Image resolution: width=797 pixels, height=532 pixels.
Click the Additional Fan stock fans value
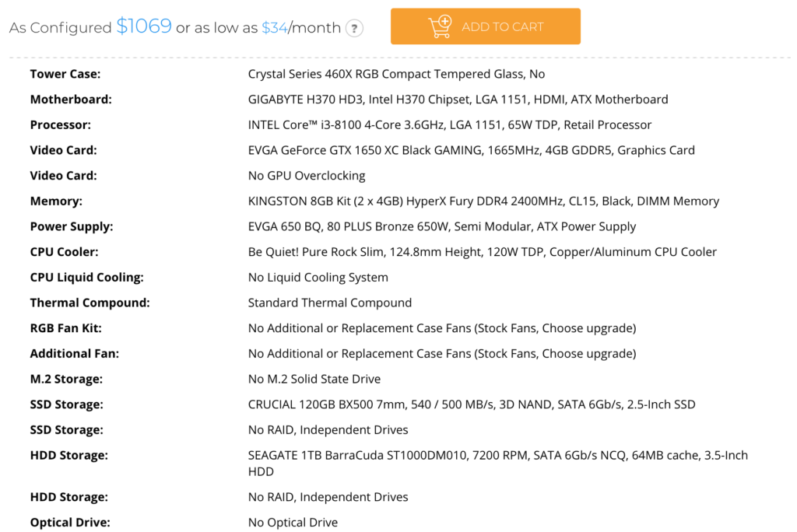pyautogui.click(x=442, y=354)
